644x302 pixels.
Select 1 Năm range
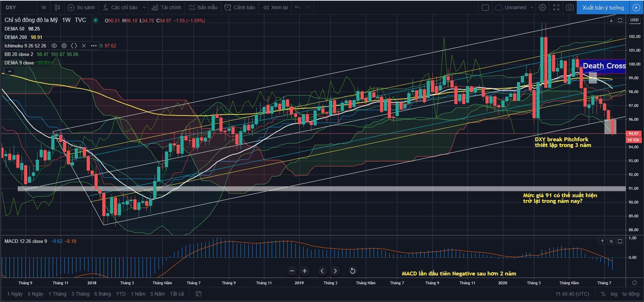click(138, 294)
